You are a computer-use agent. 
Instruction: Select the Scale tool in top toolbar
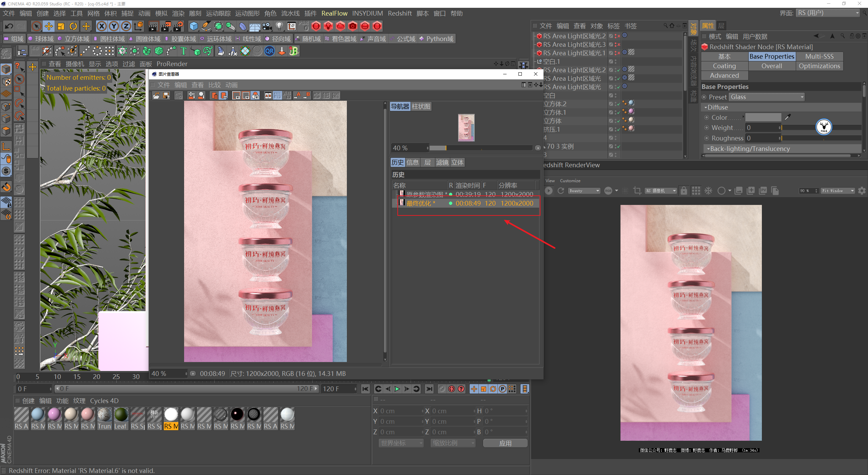61,26
